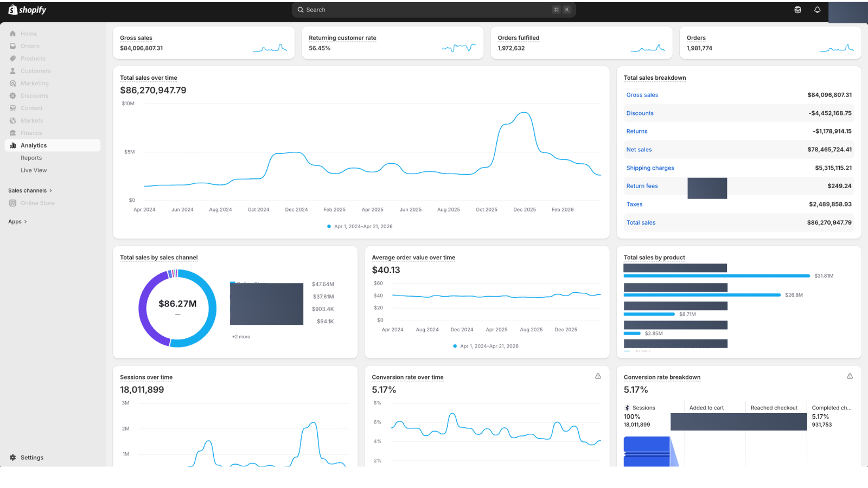Click the $31.81M product bar
The height and width of the screenshot is (488, 868).
click(717, 276)
